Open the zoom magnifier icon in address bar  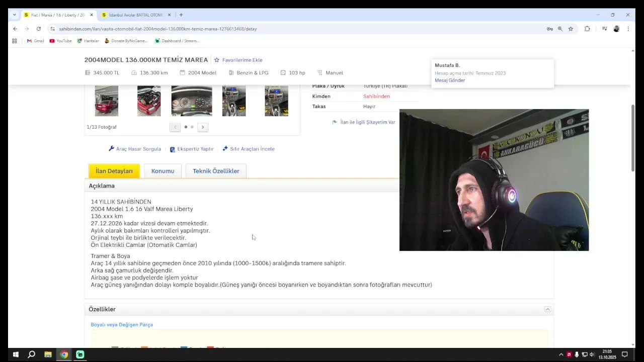[560, 29]
